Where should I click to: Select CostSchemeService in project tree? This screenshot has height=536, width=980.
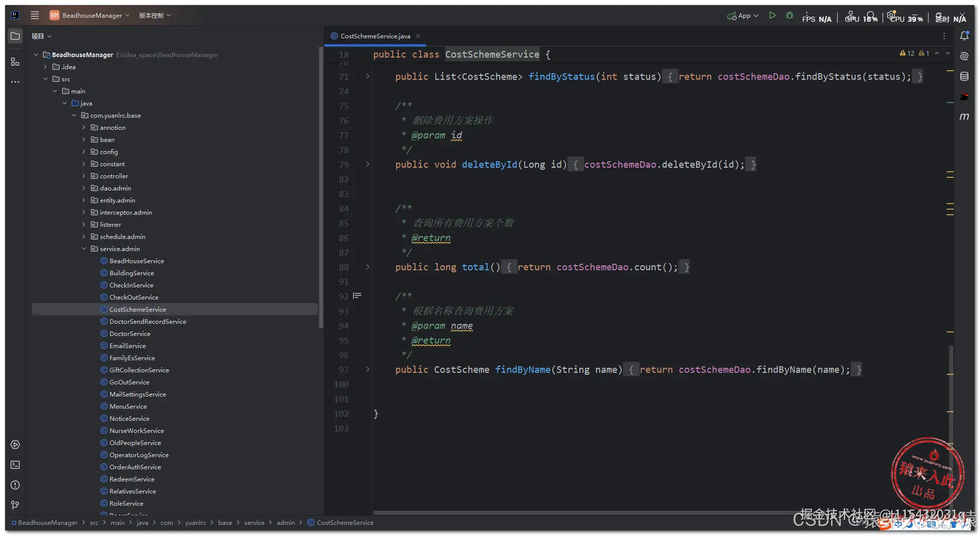tap(137, 309)
